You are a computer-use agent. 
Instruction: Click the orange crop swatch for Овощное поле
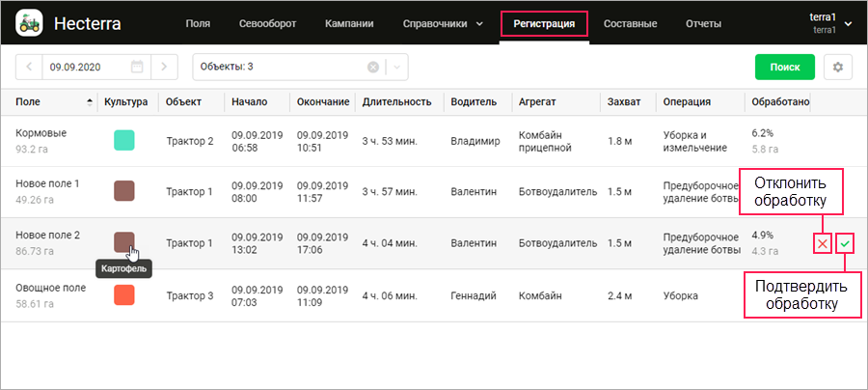click(123, 294)
